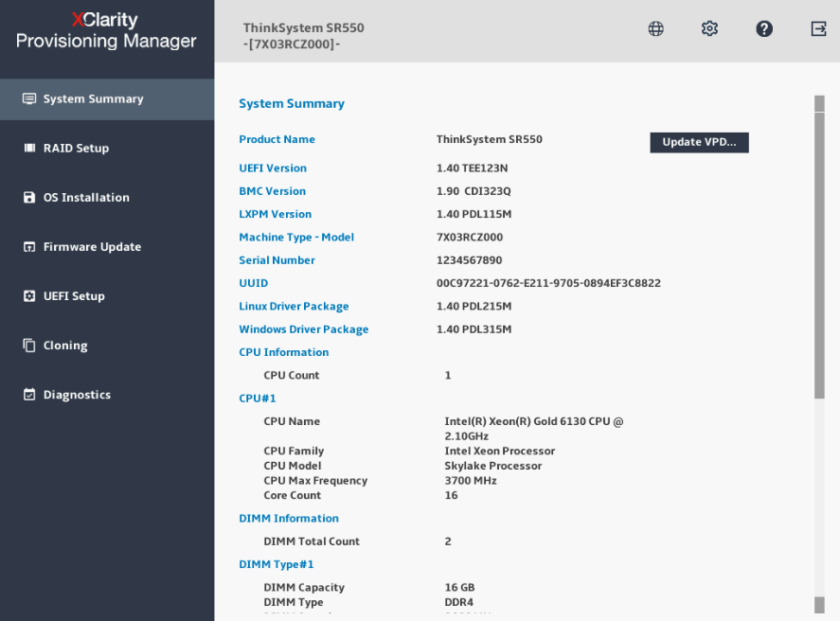Click the Windows driver value 1.40 PDL315M
Image resolution: width=840 pixels, height=621 pixels.
pyautogui.click(x=474, y=329)
